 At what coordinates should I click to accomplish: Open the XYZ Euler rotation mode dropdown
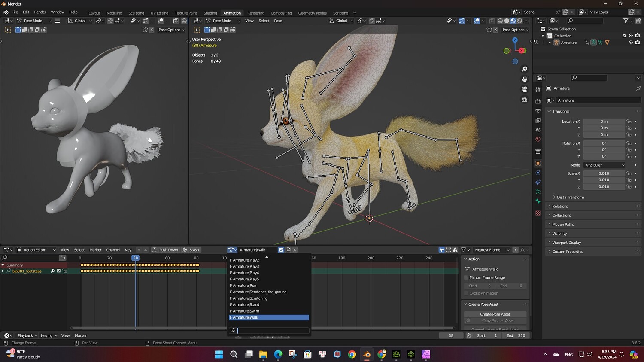coord(604,165)
